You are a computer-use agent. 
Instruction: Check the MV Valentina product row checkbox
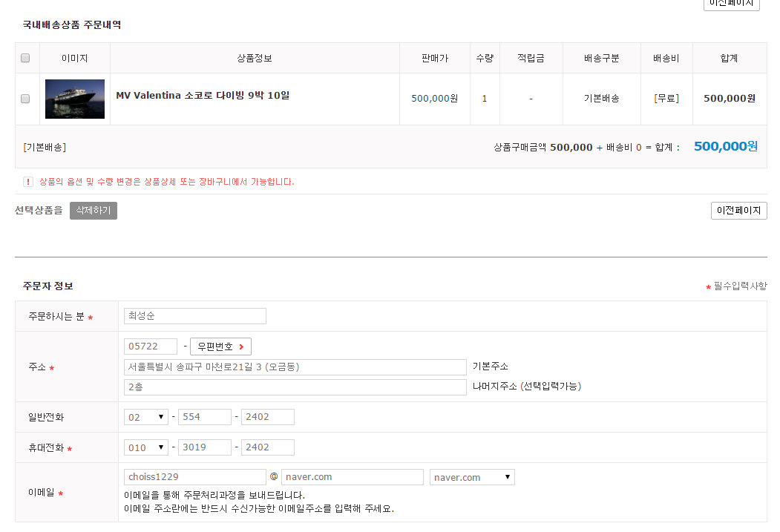pyautogui.click(x=25, y=99)
